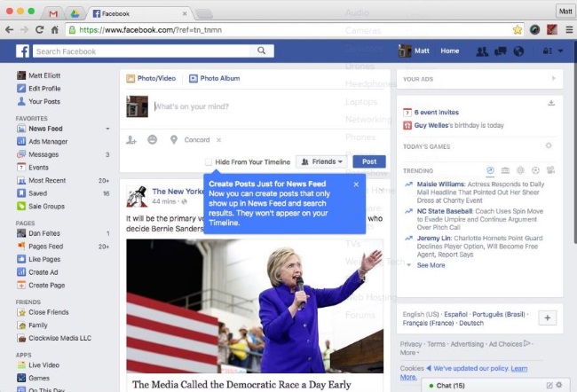
Task: Bookmark page with Chrome star icon
Action: click(517, 29)
